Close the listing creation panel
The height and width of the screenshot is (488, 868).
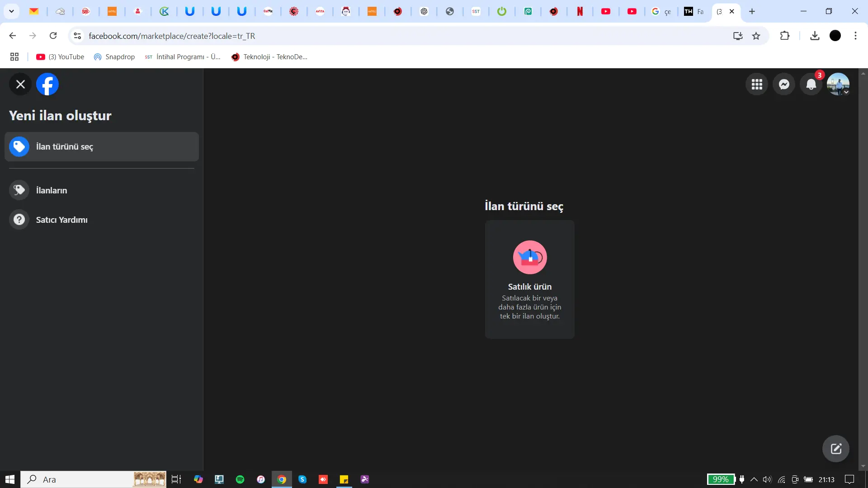click(x=20, y=84)
